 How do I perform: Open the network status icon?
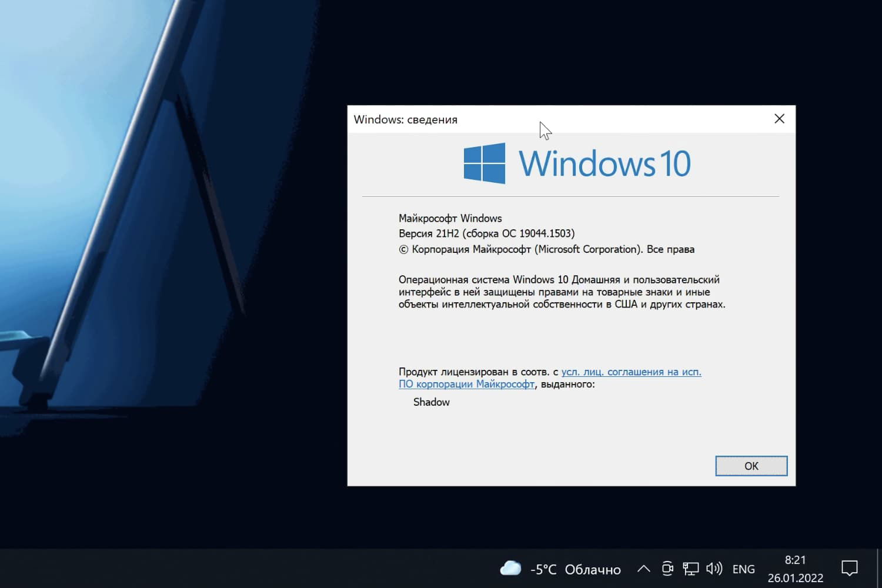691,569
